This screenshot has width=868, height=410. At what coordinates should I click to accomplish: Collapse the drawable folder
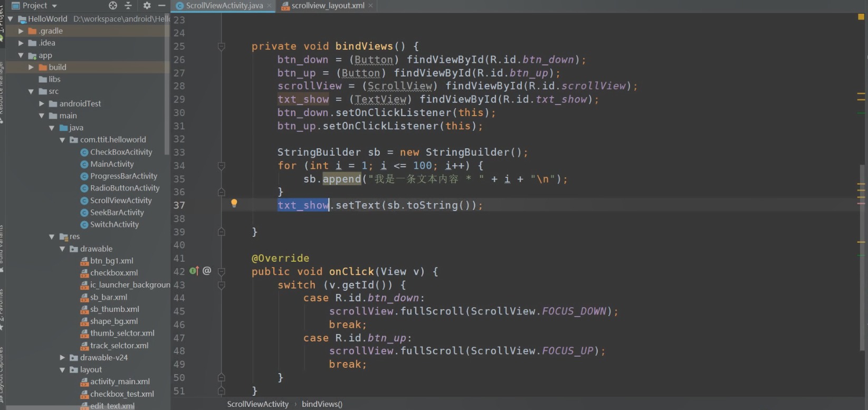pos(62,249)
